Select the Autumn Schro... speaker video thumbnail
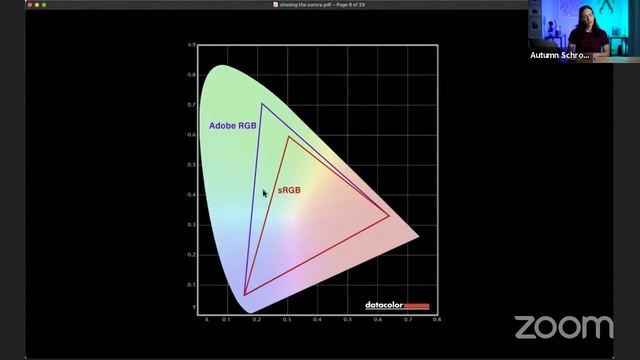The height and width of the screenshot is (360, 640). pos(584,31)
